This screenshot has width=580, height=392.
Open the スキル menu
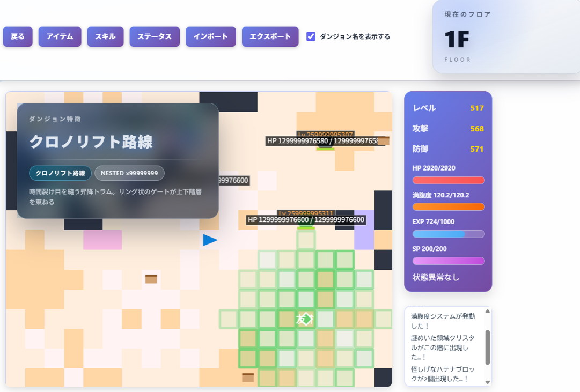pos(105,36)
